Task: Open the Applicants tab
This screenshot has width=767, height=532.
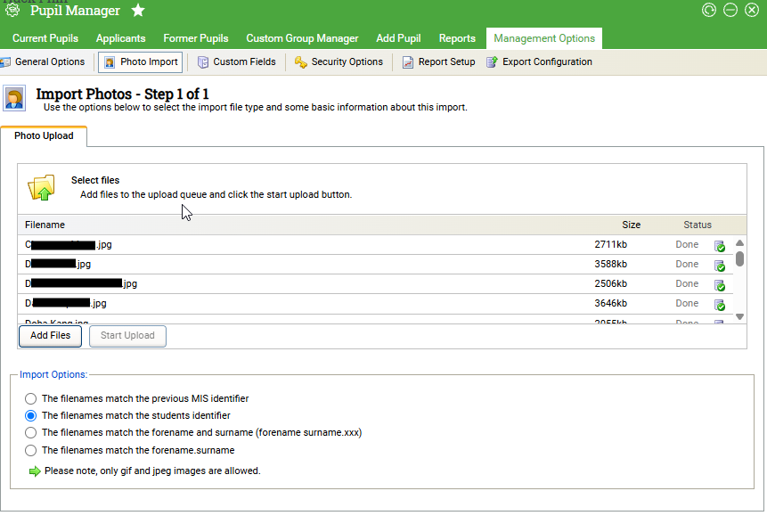Action: click(x=121, y=38)
